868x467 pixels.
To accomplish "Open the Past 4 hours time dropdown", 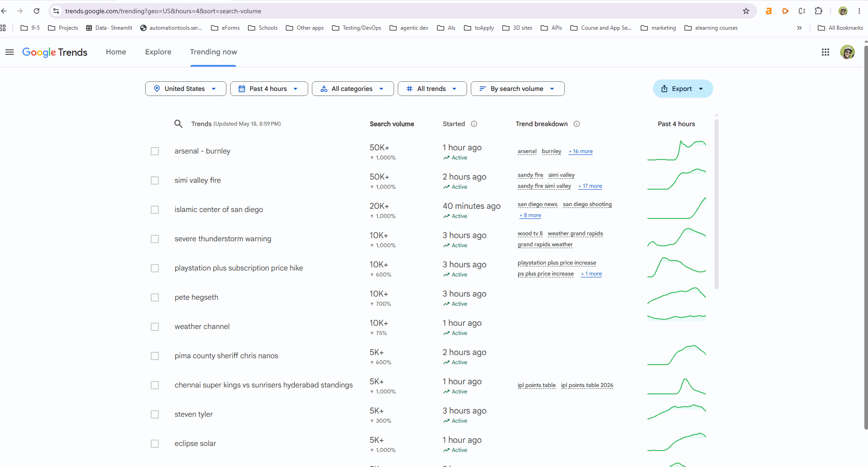I will point(269,89).
